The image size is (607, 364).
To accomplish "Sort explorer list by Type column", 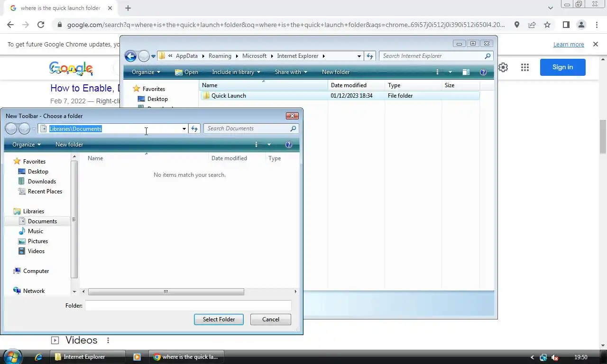I will tap(413, 85).
